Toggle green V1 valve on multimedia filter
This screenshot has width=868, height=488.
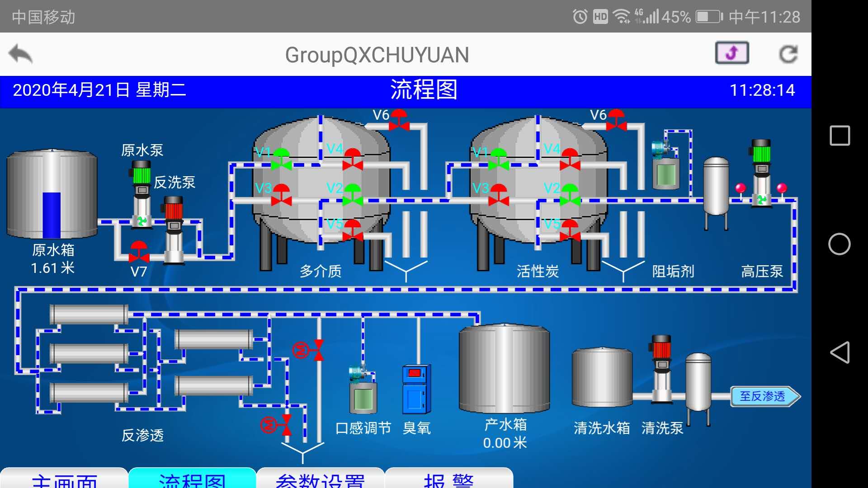coord(281,159)
